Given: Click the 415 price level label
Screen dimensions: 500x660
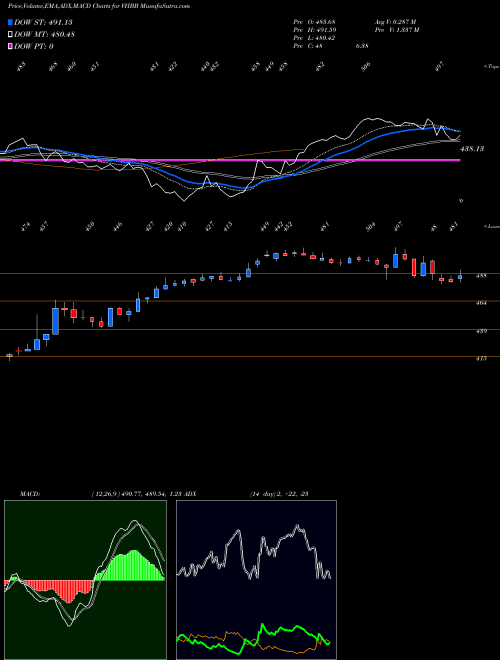Looking at the screenshot, I should pos(481,359).
